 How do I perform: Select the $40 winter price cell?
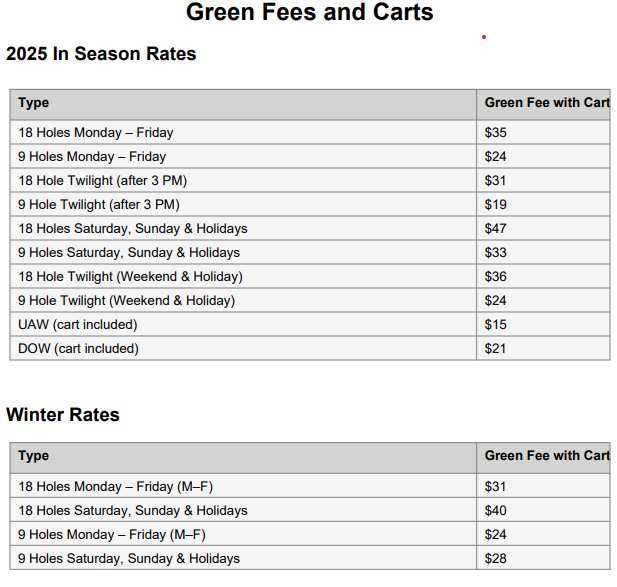[x=496, y=511]
